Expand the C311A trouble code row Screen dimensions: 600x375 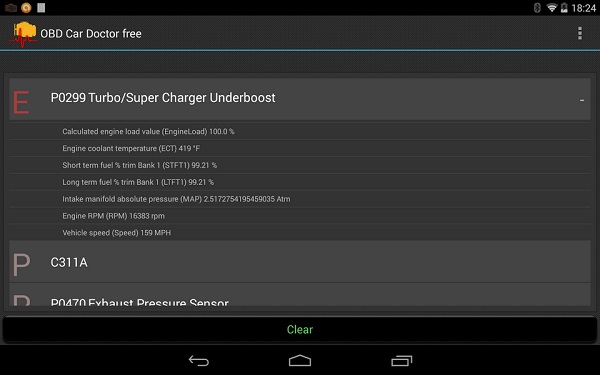pos(300,262)
